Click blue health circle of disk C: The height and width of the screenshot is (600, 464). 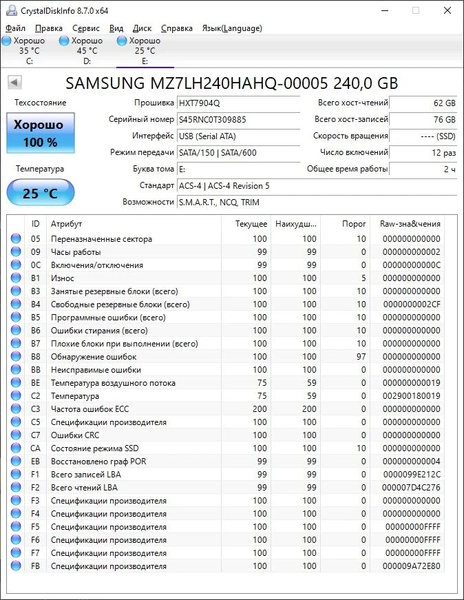tap(7, 41)
